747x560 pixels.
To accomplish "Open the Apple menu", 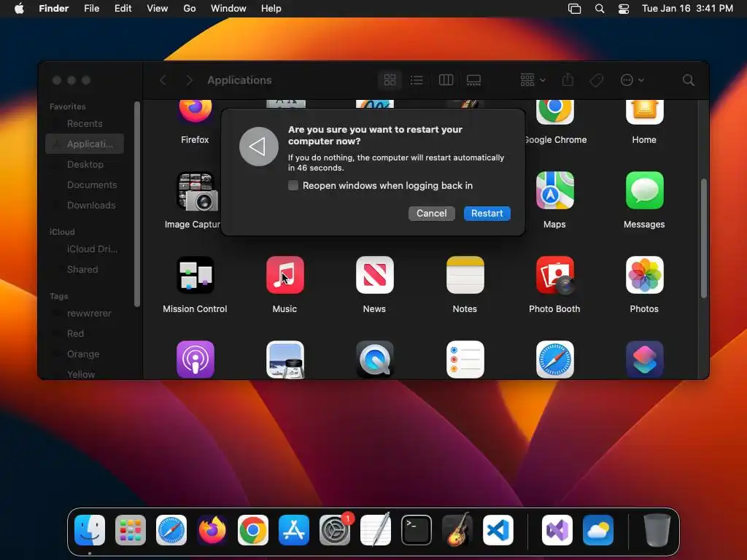I will pyautogui.click(x=19, y=9).
